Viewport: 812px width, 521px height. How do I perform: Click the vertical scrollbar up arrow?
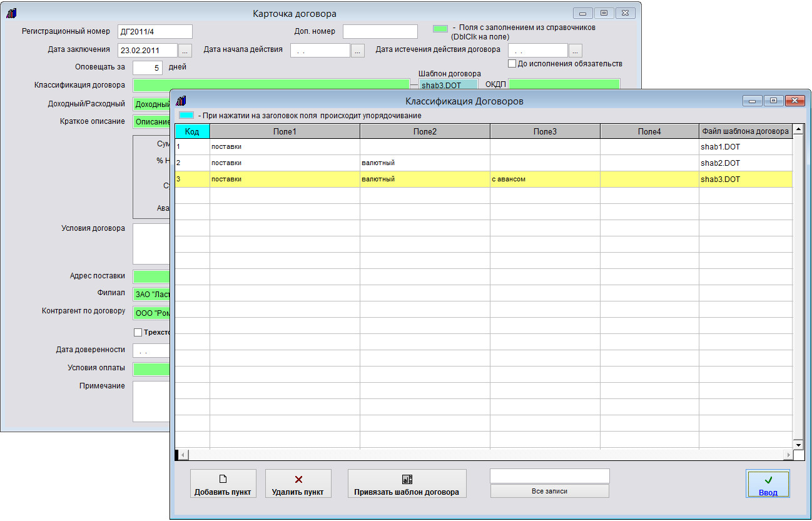[x=798, y=129]
